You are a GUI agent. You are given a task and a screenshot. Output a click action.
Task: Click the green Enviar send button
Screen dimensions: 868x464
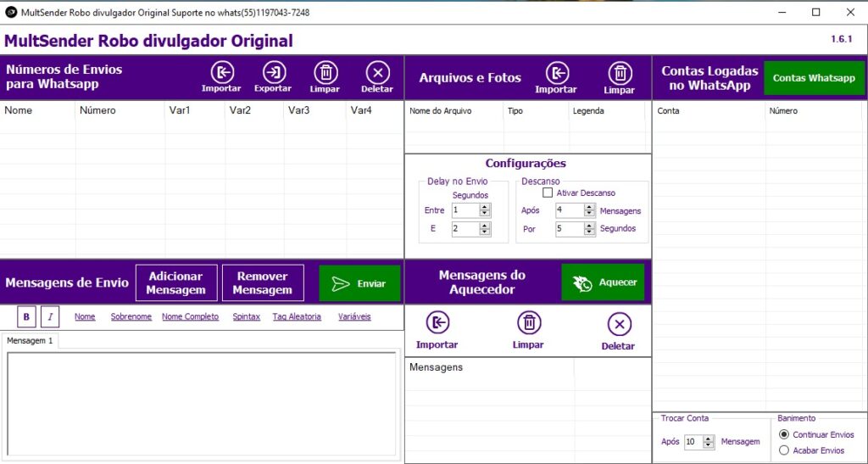point(359,283)
